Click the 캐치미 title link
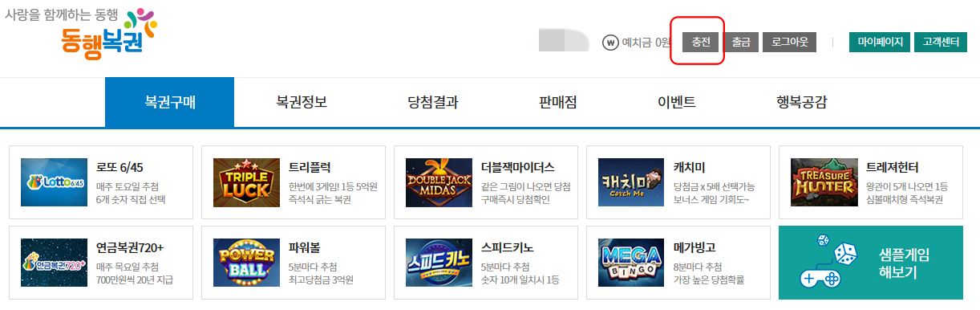 pyautogui.click(x=690, y=167)
